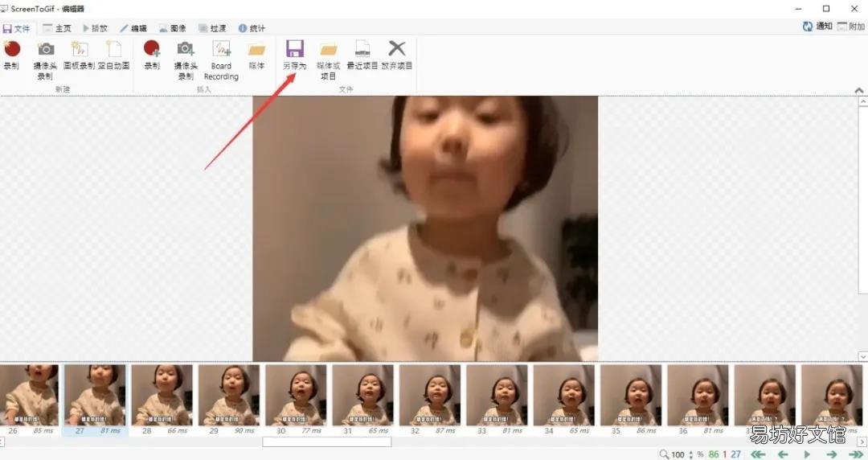Open the 通知 notifications panel
The width and height of the screenshot is (868, 460).
(817, 26)
